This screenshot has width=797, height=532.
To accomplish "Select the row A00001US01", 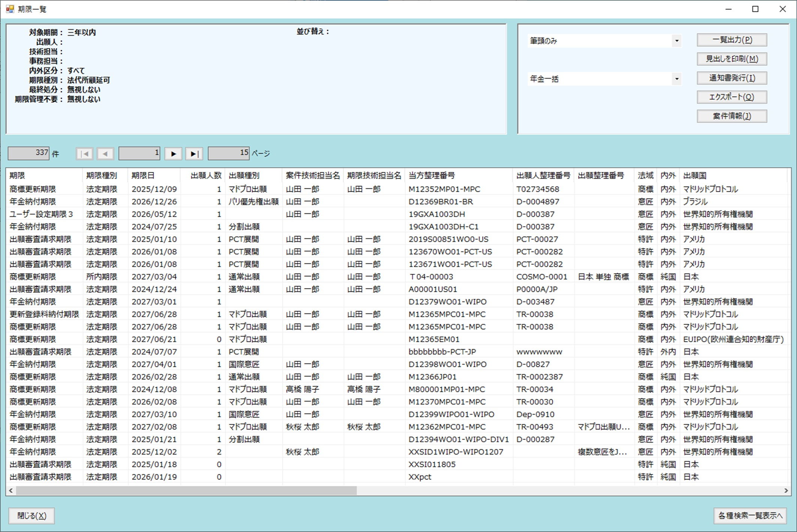I will 397,289.
